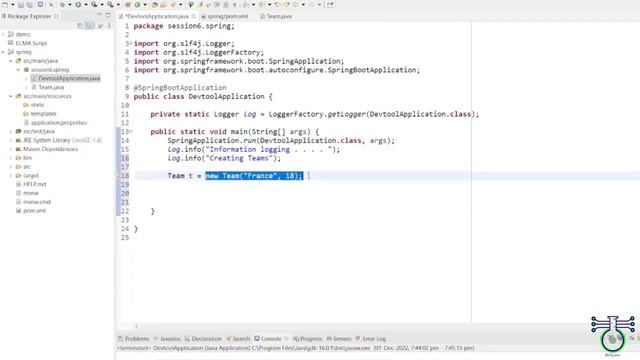Expand the Maven Dependencies node
The image size is (640, 360).
click(11, 149)
